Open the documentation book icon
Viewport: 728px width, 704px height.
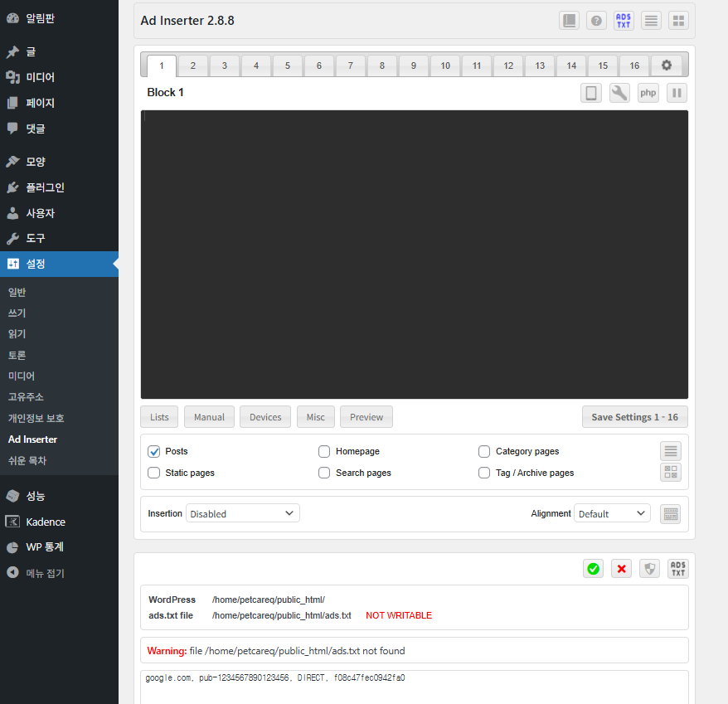pyautogui.click(x=569, y=21)
